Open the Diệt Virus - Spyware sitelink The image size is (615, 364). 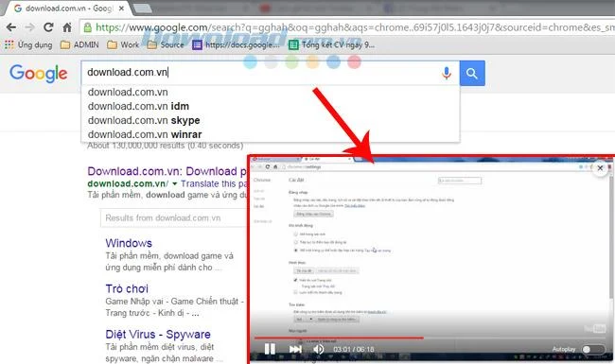(x=158, y=335)
